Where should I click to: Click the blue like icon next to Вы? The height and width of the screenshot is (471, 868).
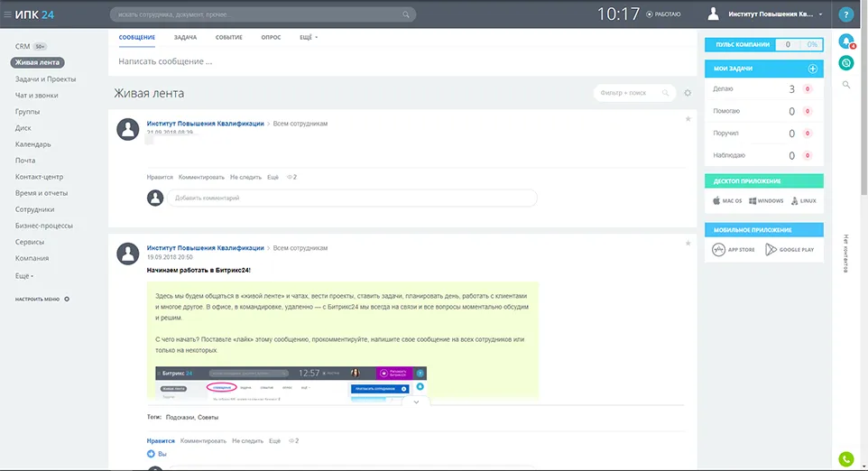151,454
